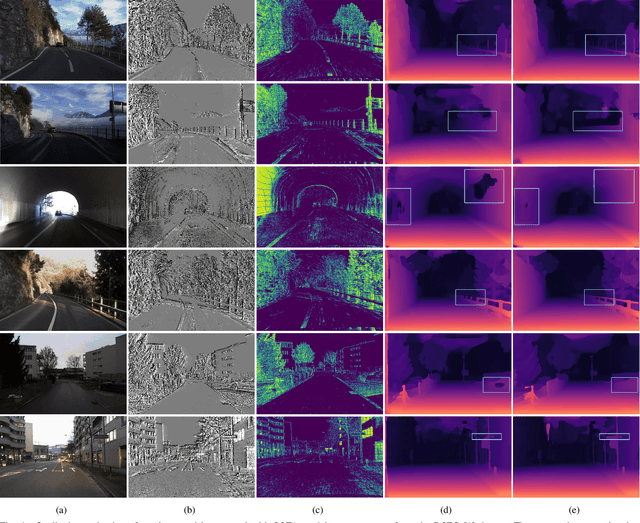640x523 pixels.
Task: Click the "(e)" column label
Action: pos(575,508)
